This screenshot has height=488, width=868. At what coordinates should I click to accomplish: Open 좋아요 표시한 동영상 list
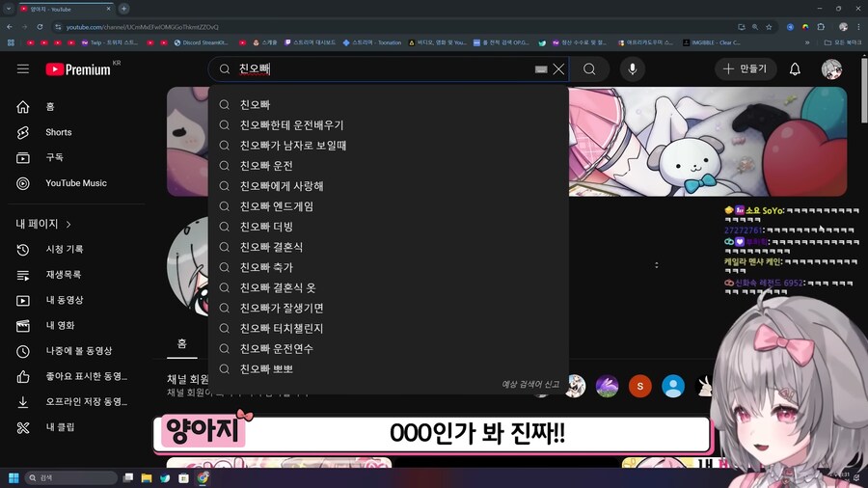point(76,376)
